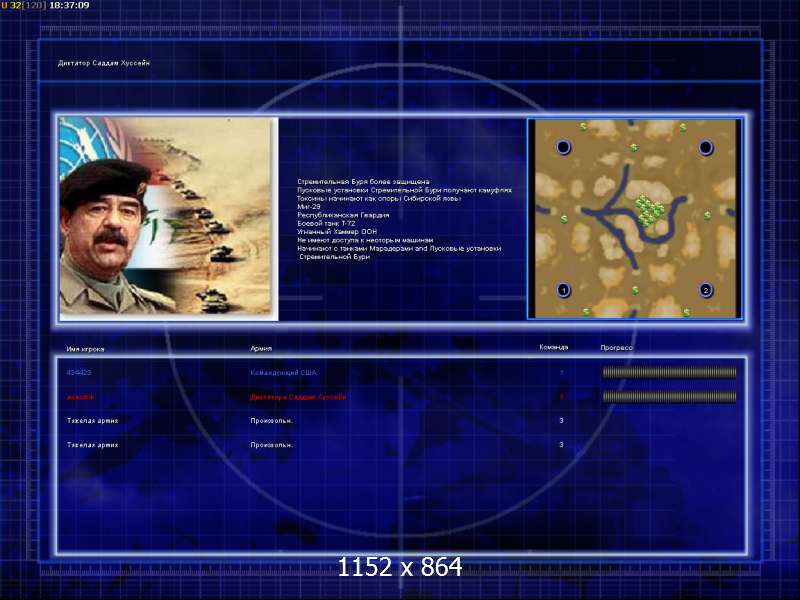Click the 'Армия' column header
800x600 pixels.
pos(261,348)
